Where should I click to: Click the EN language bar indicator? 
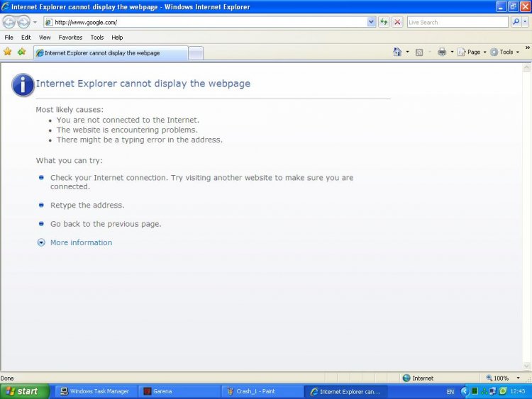coord(450,391)
